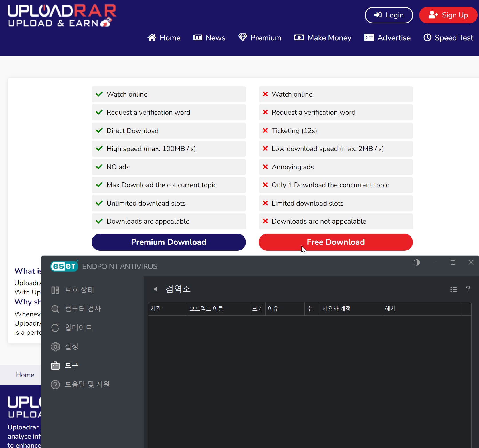Click the ESET 보호 상태 dashboard icon
479x448 pixels.
click(55, 290)
